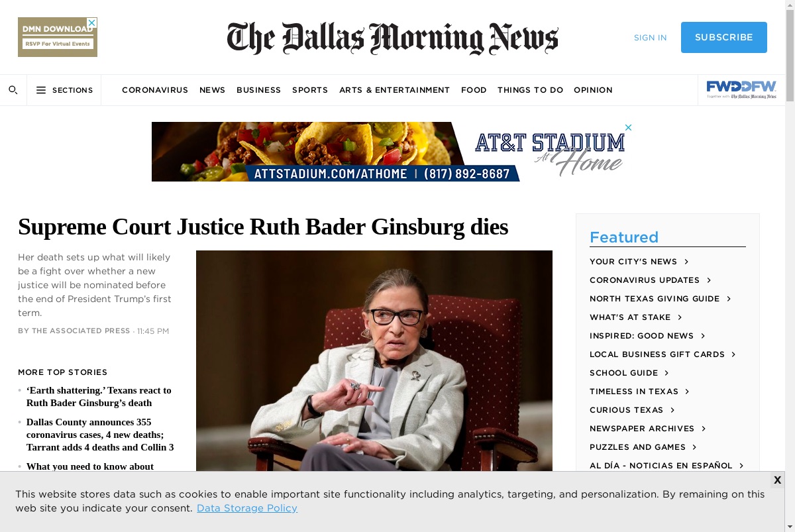795x532 pixels.
Task: Open Ruth Bader Ginsburg headline article
Action: pos(263,227)
